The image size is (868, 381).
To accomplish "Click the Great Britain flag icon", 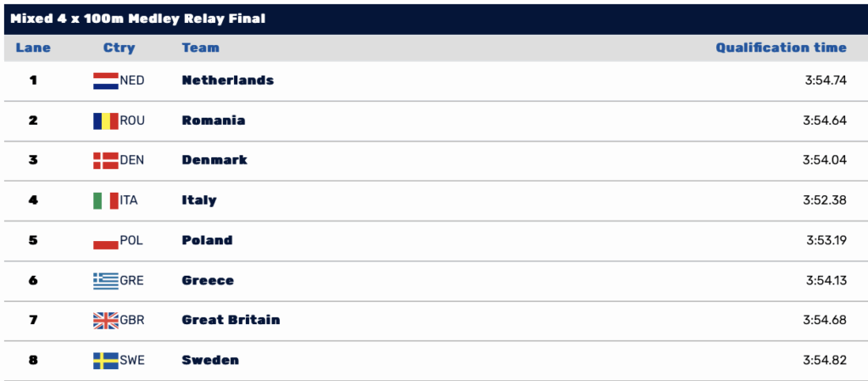I will [106, 321].
